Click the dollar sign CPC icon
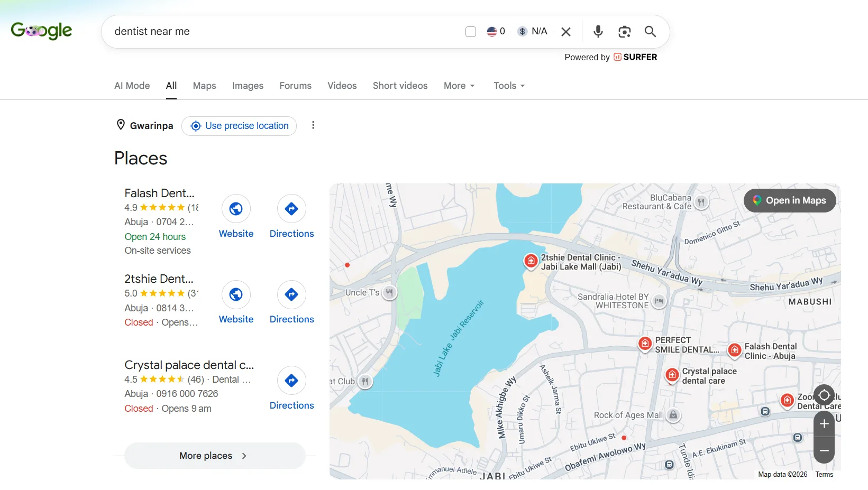 [x=523, y=32]
